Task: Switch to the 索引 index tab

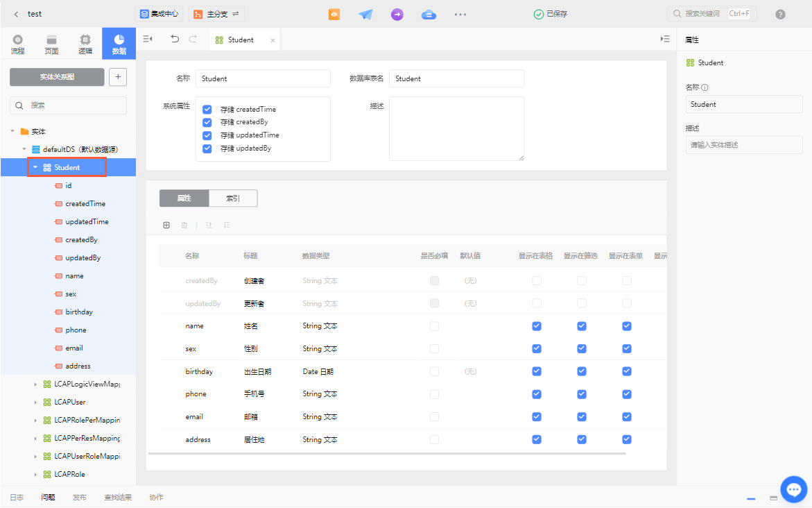Action: click(x=233, y=198)
